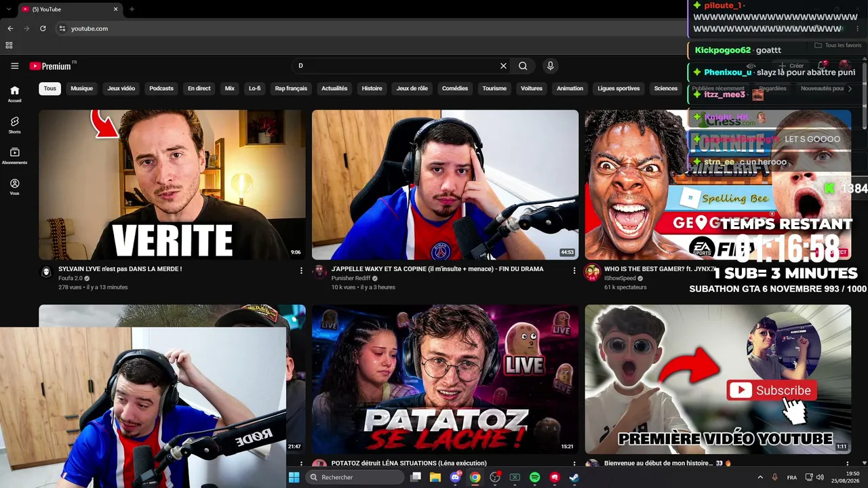Filter videos by Histoire

pyautogui.click(x=372, y=88)
